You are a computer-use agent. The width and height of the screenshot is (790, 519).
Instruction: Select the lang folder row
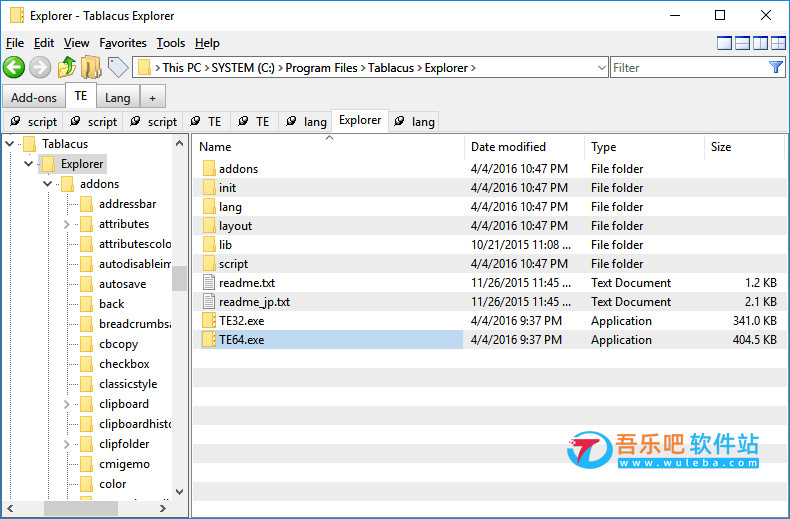coord(489,207)
